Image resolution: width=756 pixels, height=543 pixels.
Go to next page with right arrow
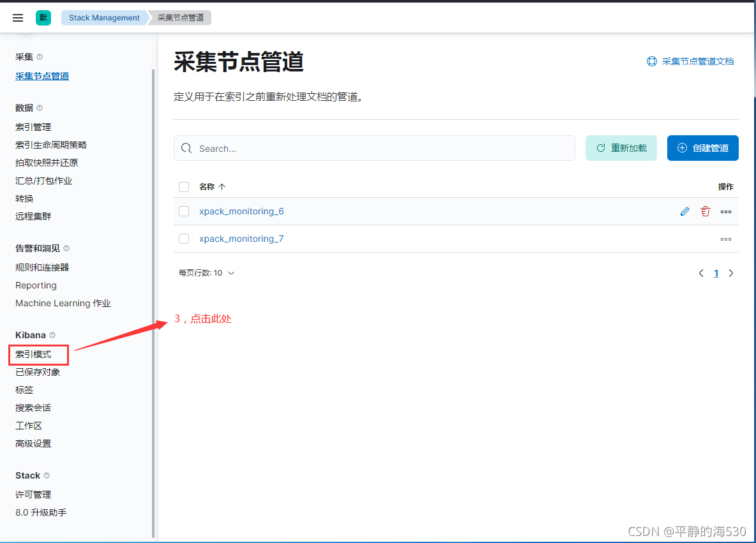tap(731, 273)
